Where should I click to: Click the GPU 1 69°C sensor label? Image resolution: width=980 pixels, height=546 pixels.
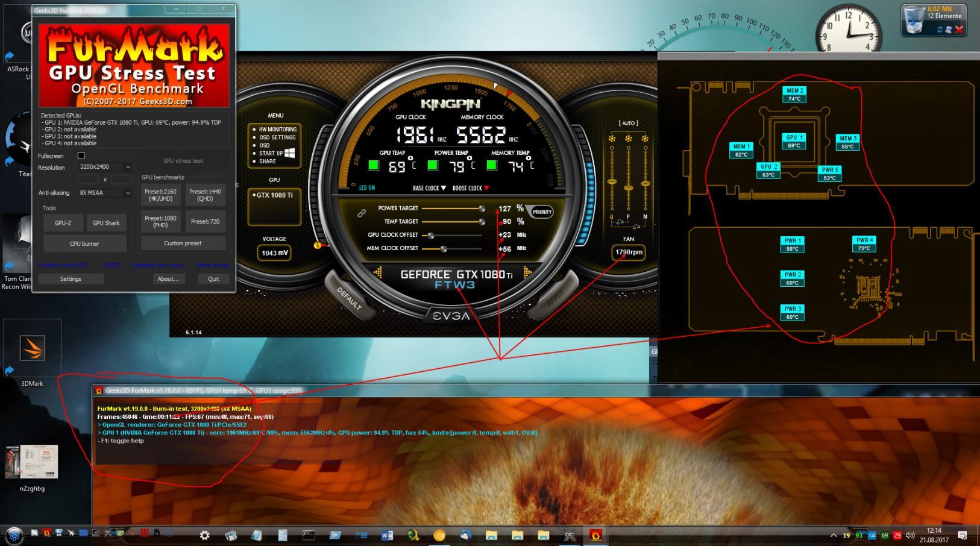794,142
